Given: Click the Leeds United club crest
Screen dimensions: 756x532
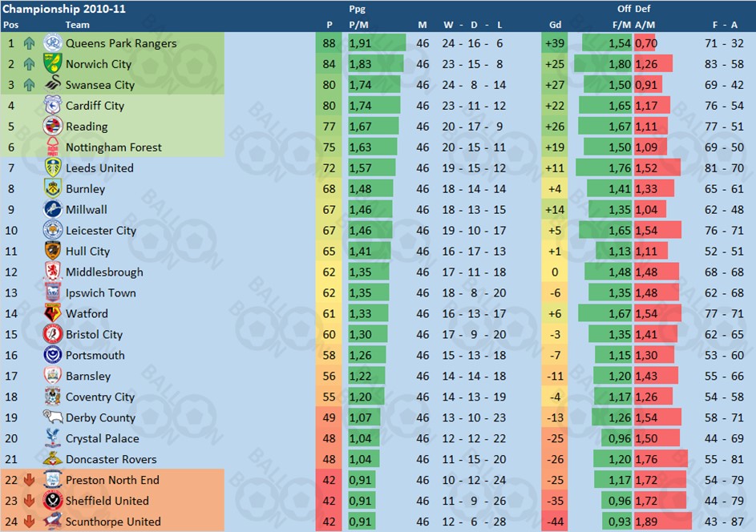Looking at the screenshot, I should [x=53, y=167].
